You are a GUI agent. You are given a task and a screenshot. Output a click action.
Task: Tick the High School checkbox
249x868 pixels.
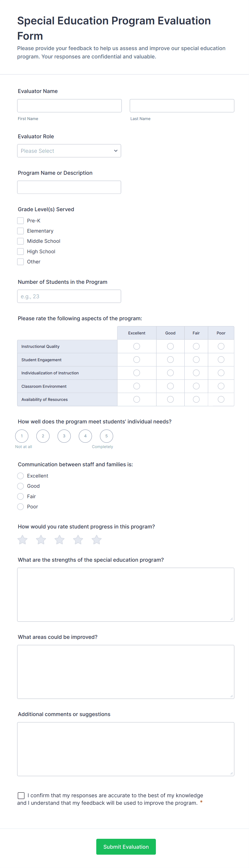(x=21, y=251)
